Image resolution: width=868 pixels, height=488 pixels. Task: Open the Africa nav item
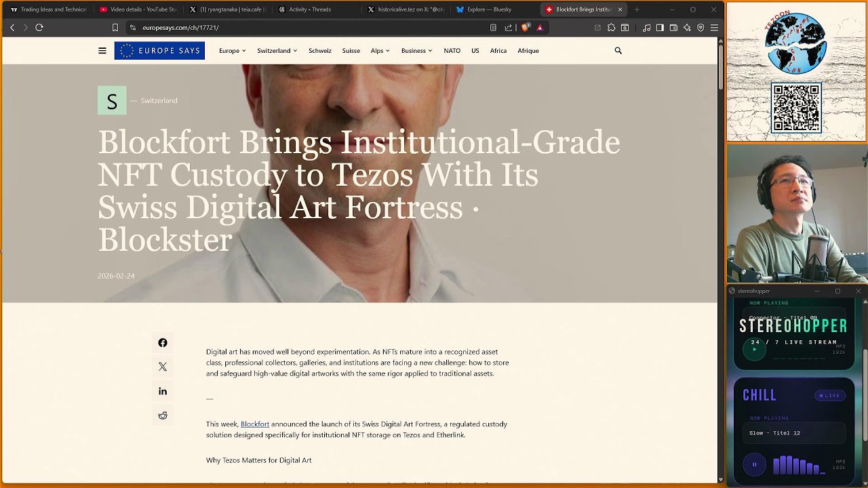498,51
